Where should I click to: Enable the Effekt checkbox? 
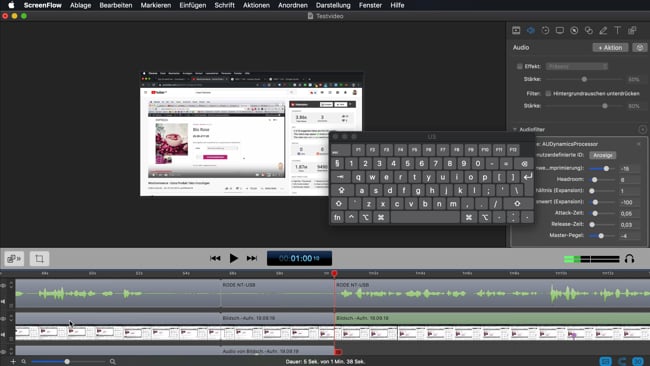tap(519, 66)
